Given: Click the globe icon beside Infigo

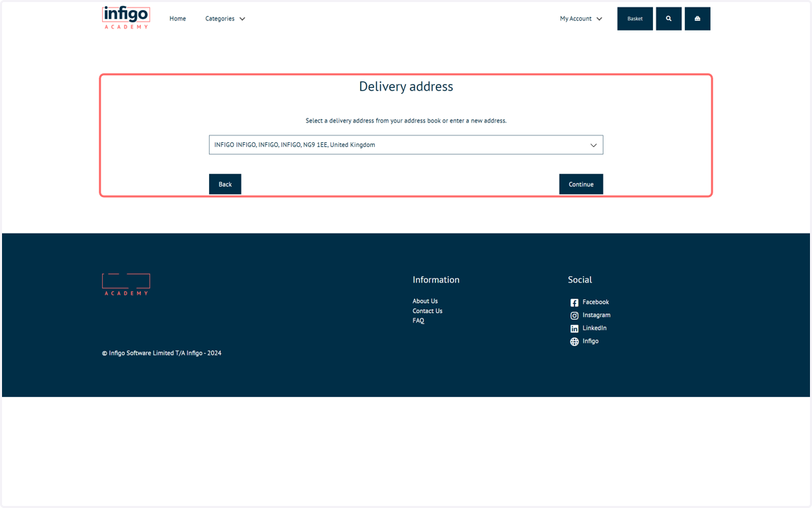Looking at the screenshot, I should [x=574, y=341].
